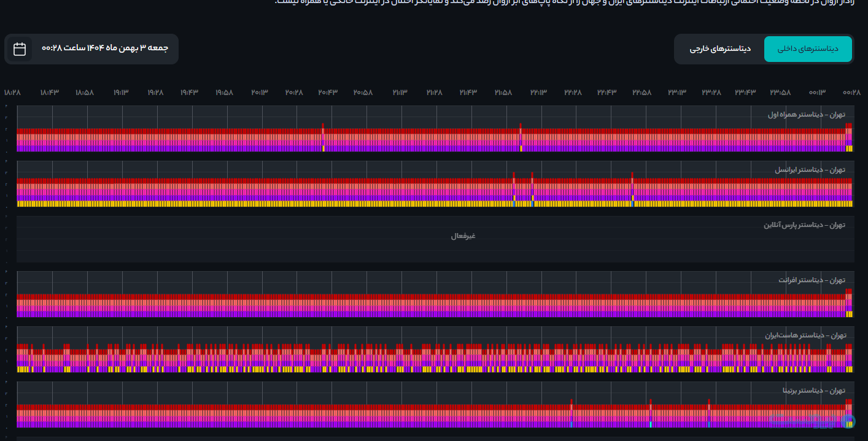Click the ۲۰:۴۳ spike in the همراه اول chart
Screen dimensions: 868x441
(x=323, y=129)
